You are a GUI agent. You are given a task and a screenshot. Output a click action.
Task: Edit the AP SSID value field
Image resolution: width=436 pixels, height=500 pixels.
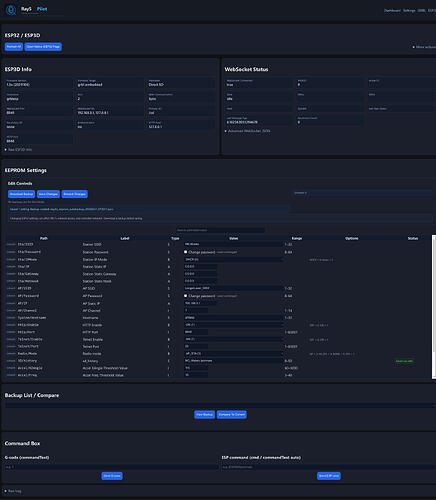coord(233,288)
